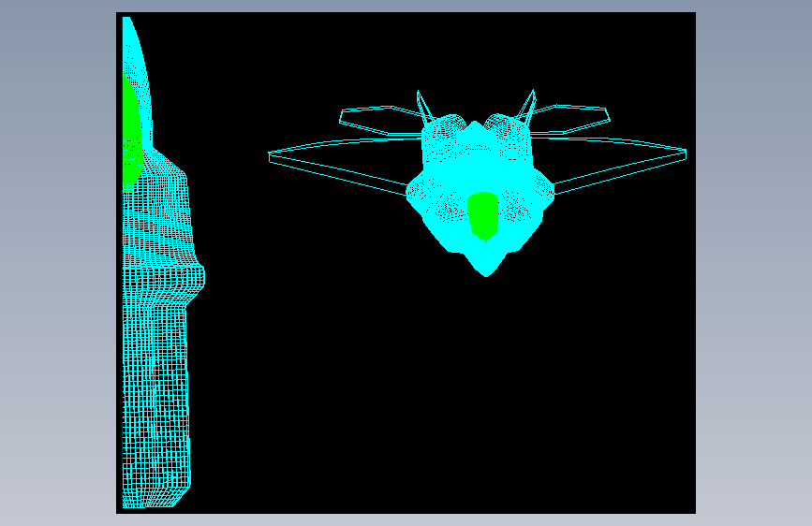Select the green canopy on the front-view aircraft
The width and height of the screenshot is (812, 526).
pos(482,215)
